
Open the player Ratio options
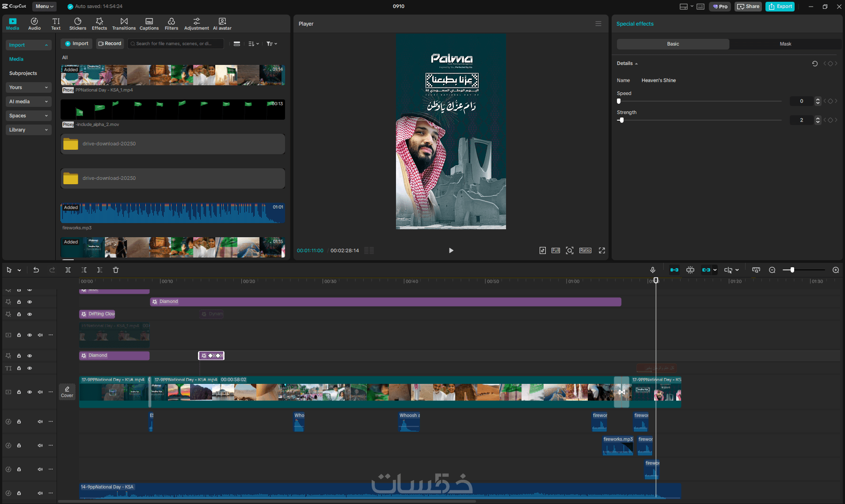click(585, 250)
